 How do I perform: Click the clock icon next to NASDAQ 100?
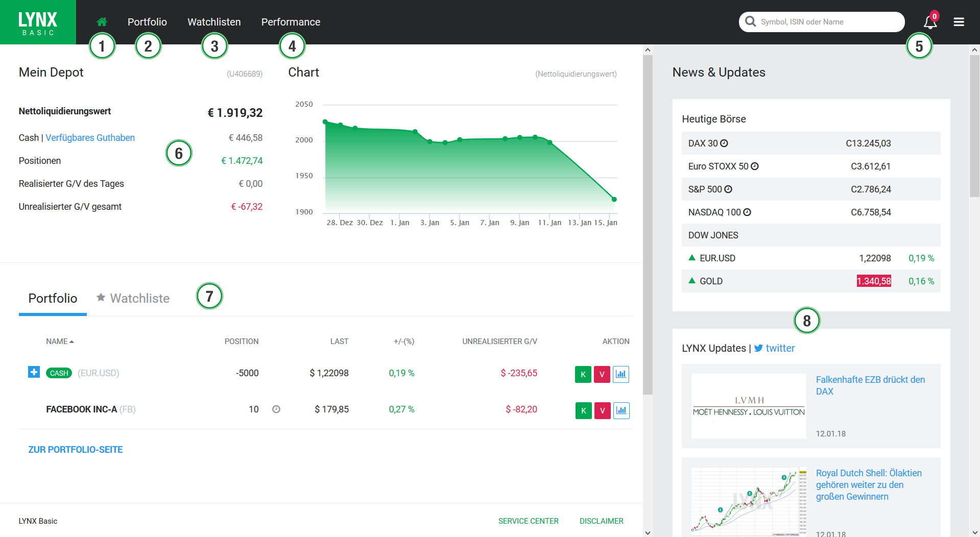point(747,212)
